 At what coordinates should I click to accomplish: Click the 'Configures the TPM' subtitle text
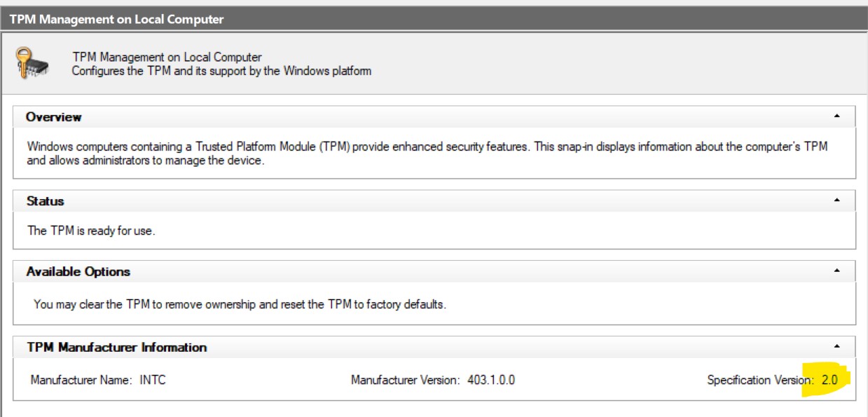pos(221,71)
